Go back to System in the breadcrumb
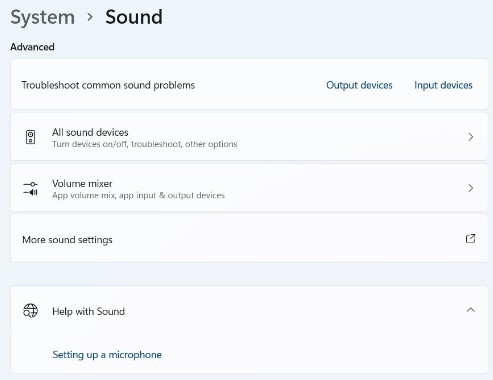The height and width of the screenshot is (380, 493). [43, 17]
